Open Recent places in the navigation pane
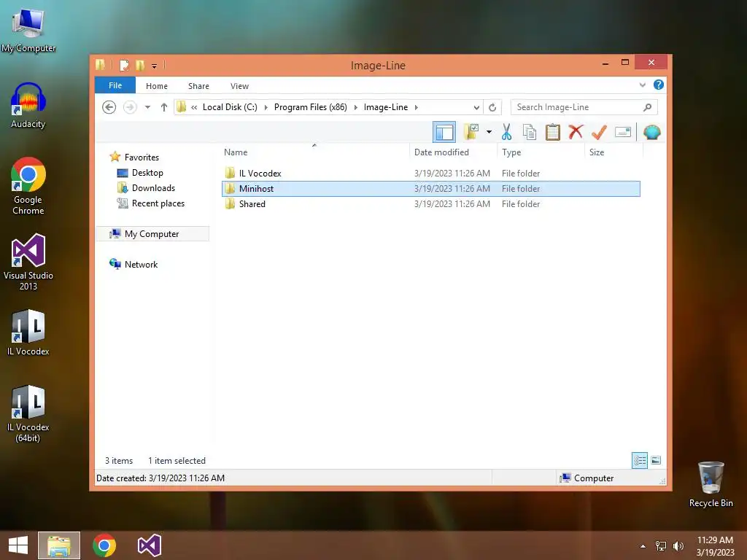 (x=158, y=203)
